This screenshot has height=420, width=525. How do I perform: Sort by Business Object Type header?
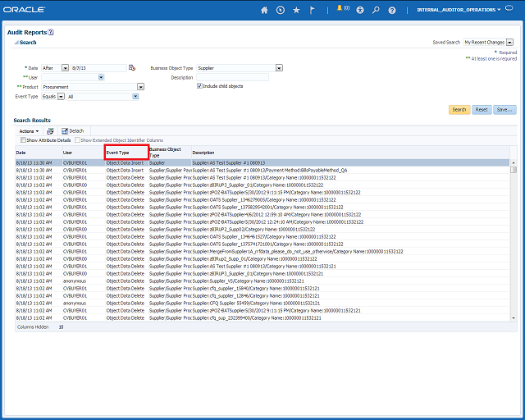pyautogui.click(x=170, y=153)
